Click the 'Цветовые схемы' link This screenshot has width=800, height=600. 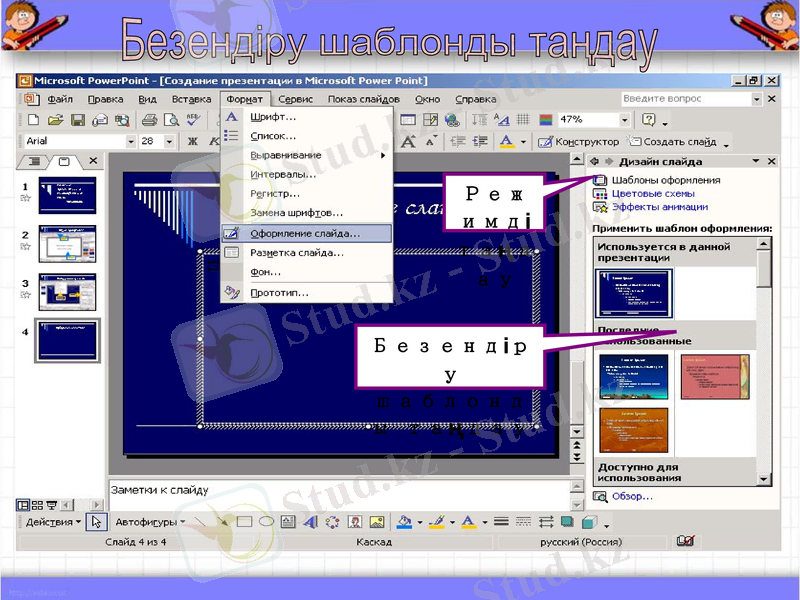653,194
